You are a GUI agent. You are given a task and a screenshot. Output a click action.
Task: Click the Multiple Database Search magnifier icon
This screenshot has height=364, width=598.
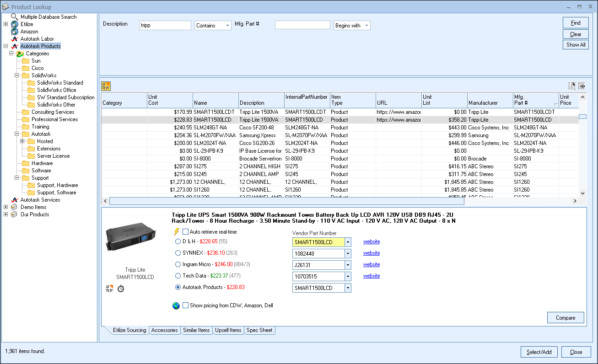(x=14, y=17)
